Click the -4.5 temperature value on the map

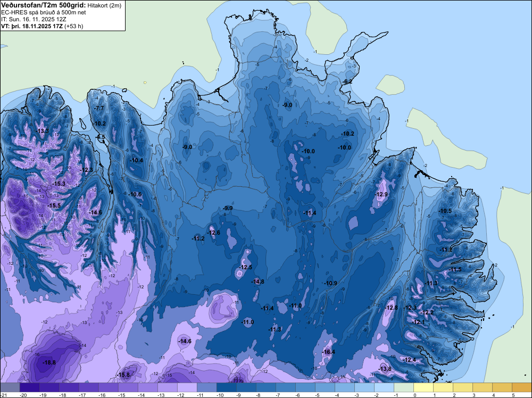(x=101, y=137)
